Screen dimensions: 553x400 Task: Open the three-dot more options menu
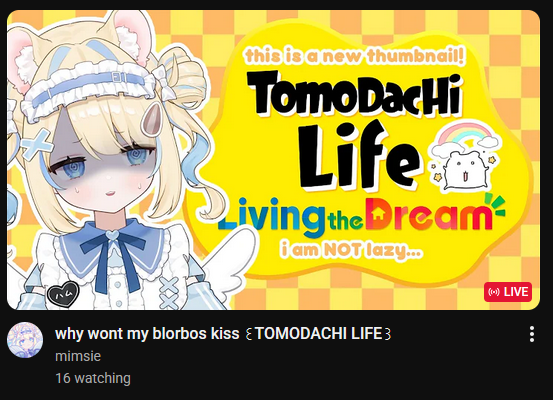(x=532, y=334)
